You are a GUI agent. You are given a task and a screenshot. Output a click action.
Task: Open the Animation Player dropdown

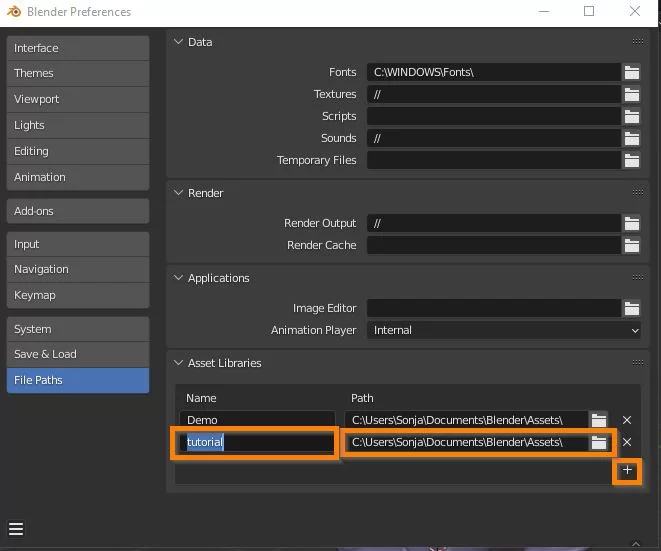tap(503, 330)
